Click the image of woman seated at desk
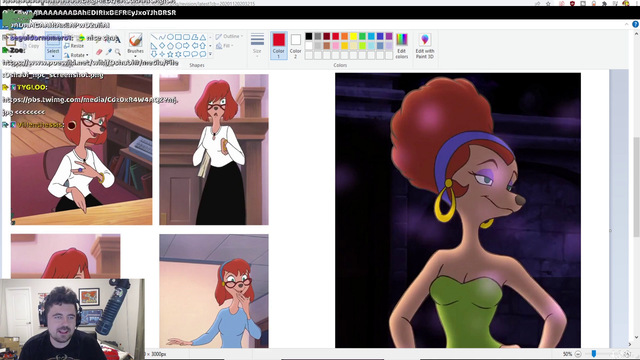Viewport: 640px width, 360px height. (x=82, y=149)
